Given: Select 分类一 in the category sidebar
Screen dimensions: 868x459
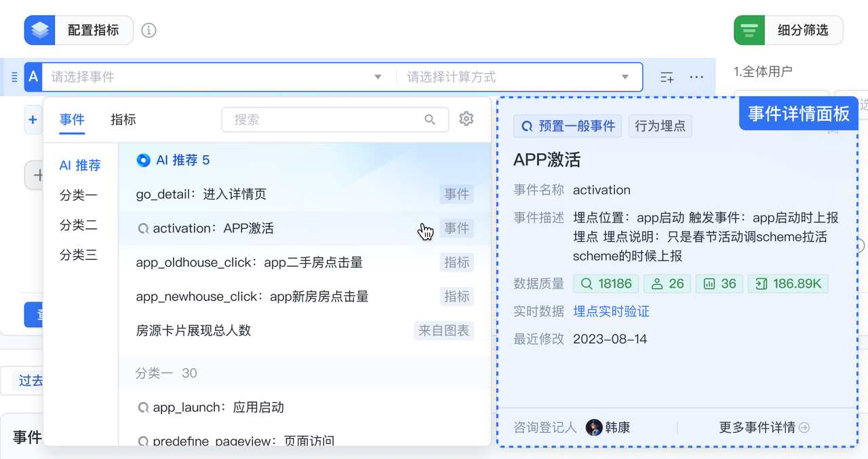Looking at the screenshot, I should coord(79,195).
